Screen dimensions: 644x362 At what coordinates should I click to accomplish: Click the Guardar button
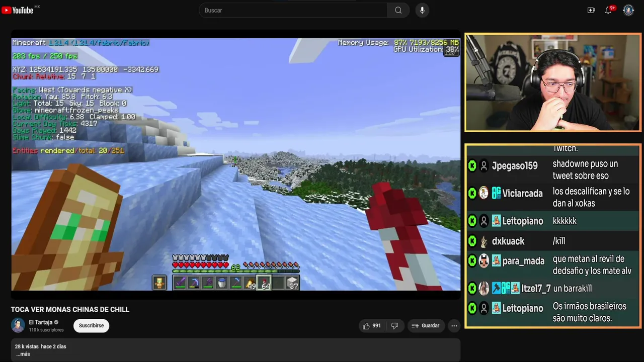point(426,326)
